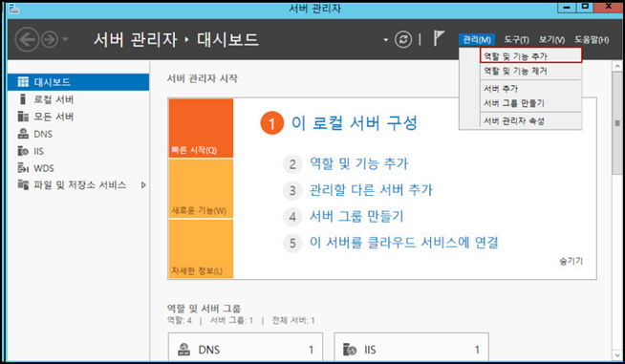This screenshot has height=364, width=625.
Task: Open WDS in the sidebar
Action: 78,168
